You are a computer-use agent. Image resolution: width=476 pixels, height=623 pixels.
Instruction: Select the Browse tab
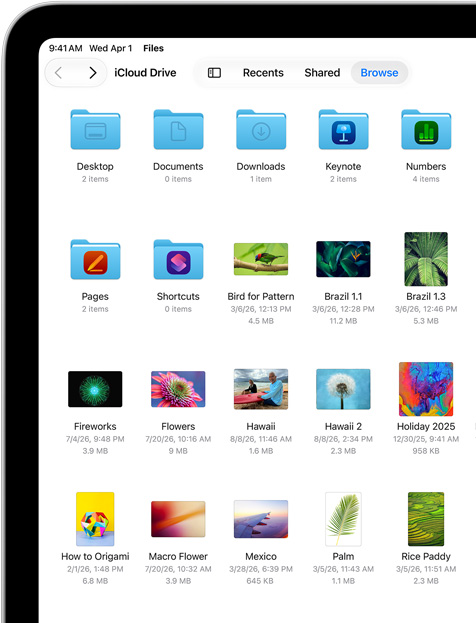379,73
